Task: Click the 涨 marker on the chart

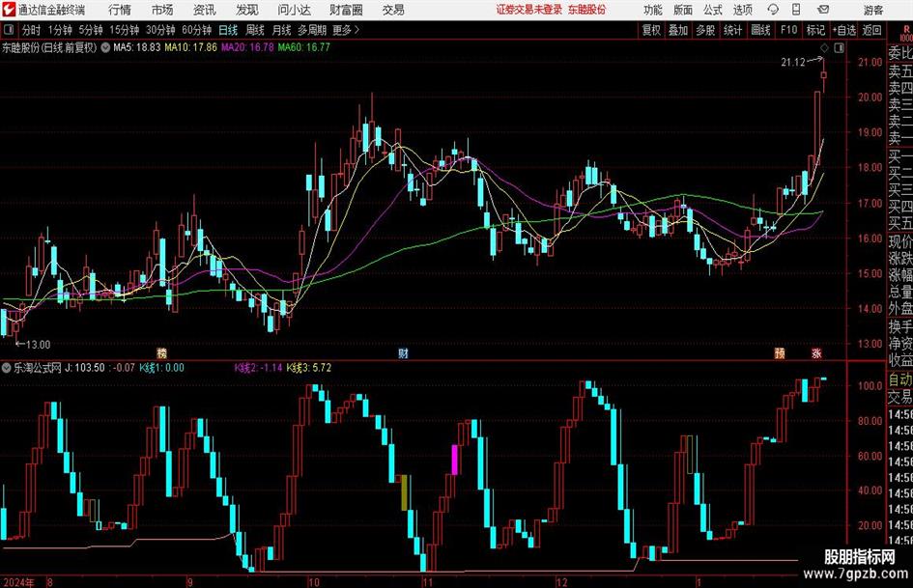Action: click(817, 353)
